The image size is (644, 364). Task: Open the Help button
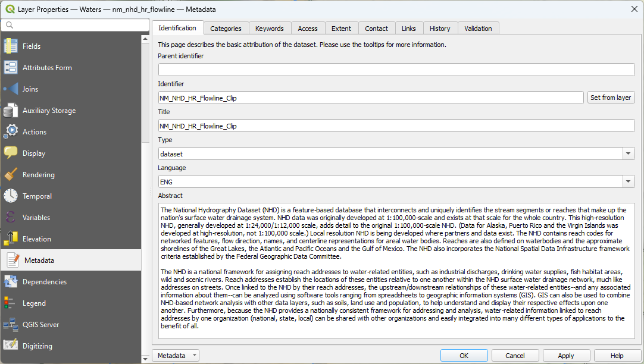point(617,356)
